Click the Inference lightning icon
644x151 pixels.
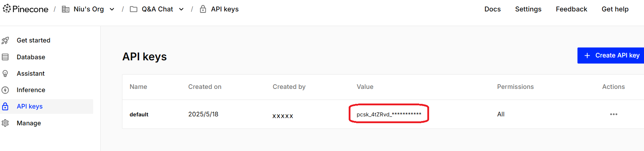5,90
